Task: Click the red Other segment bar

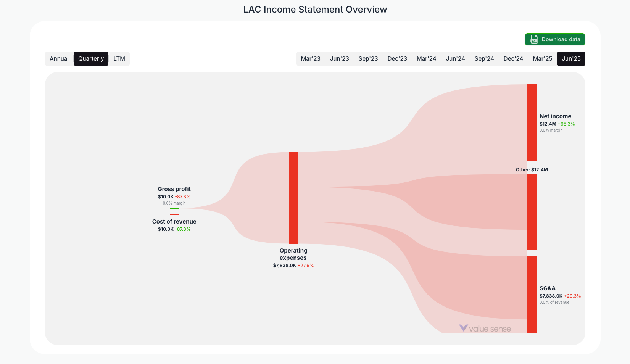Action: [532, 210]
